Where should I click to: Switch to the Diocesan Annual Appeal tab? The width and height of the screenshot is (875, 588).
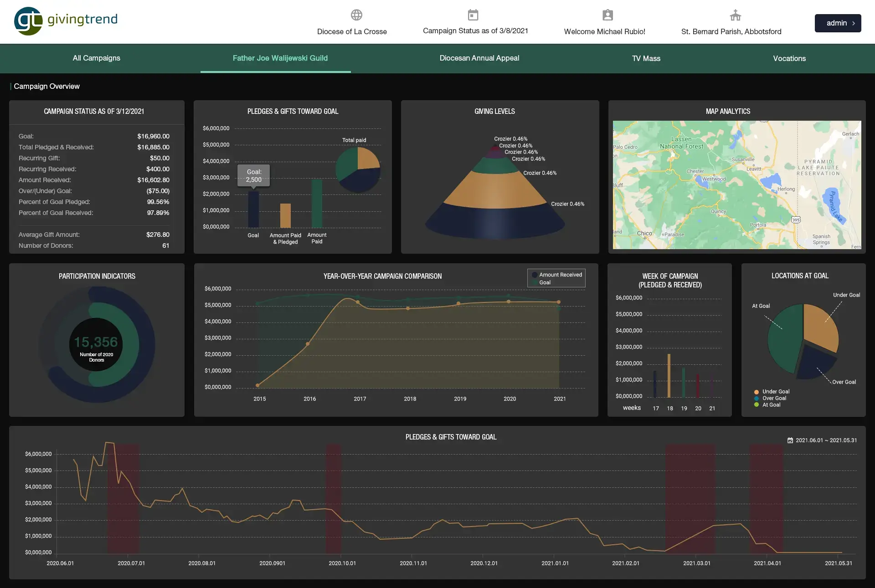click(x=479, y=58)
